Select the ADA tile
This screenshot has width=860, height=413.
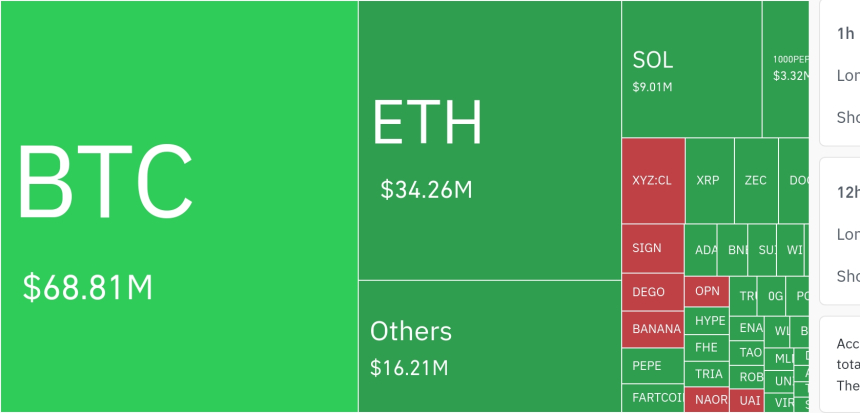point(705,250)
